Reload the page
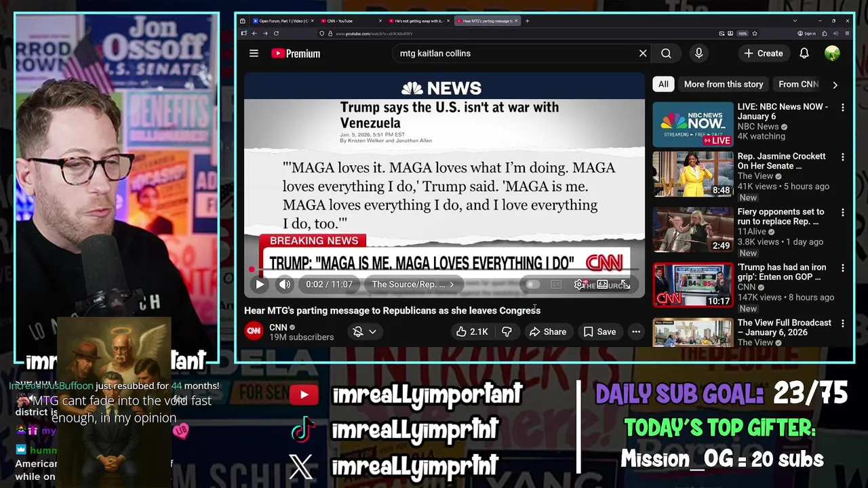This screenshot has height=488, width=868. [276, 33]
